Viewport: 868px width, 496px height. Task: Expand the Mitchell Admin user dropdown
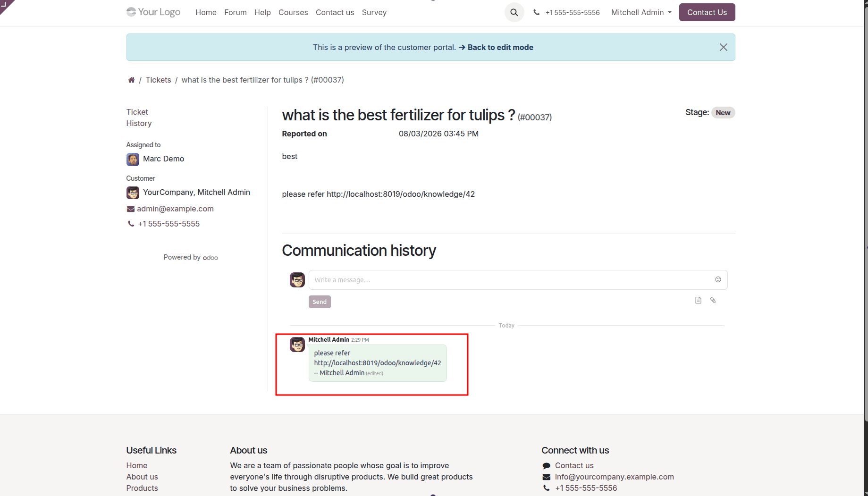641,12
